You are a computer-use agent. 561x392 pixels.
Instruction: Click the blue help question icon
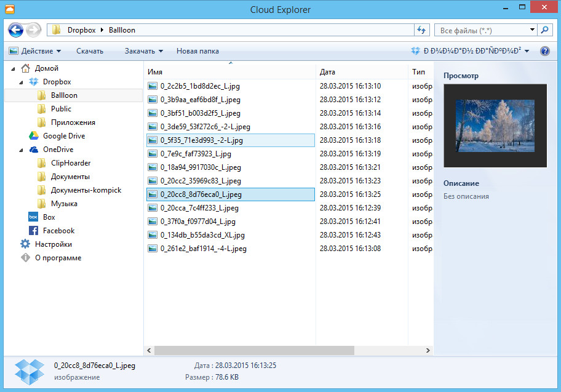[x=544, y=51]
